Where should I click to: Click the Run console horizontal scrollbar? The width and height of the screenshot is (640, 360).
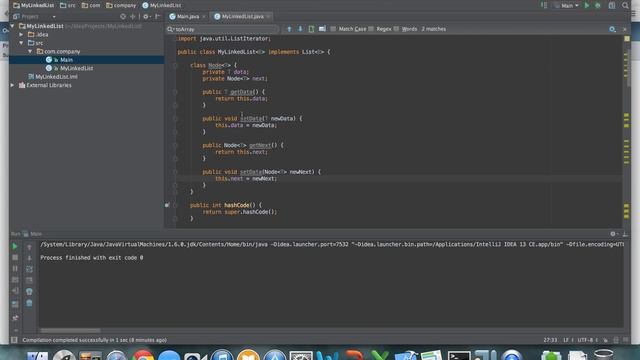[70, 330]
